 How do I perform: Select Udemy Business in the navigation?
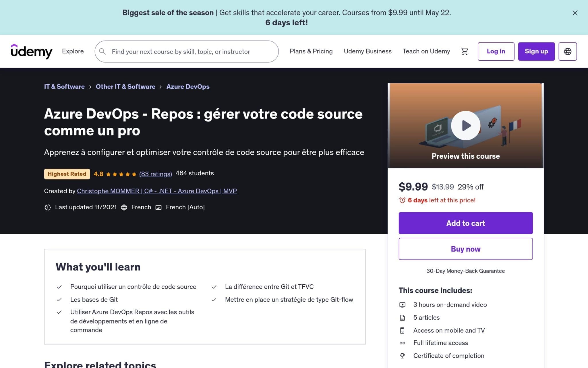368,51
